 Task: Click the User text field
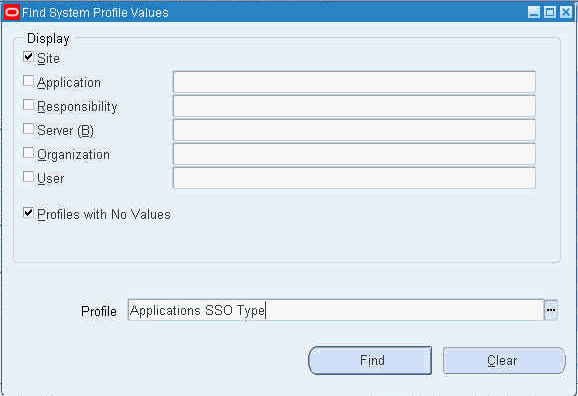coord(354,178)
